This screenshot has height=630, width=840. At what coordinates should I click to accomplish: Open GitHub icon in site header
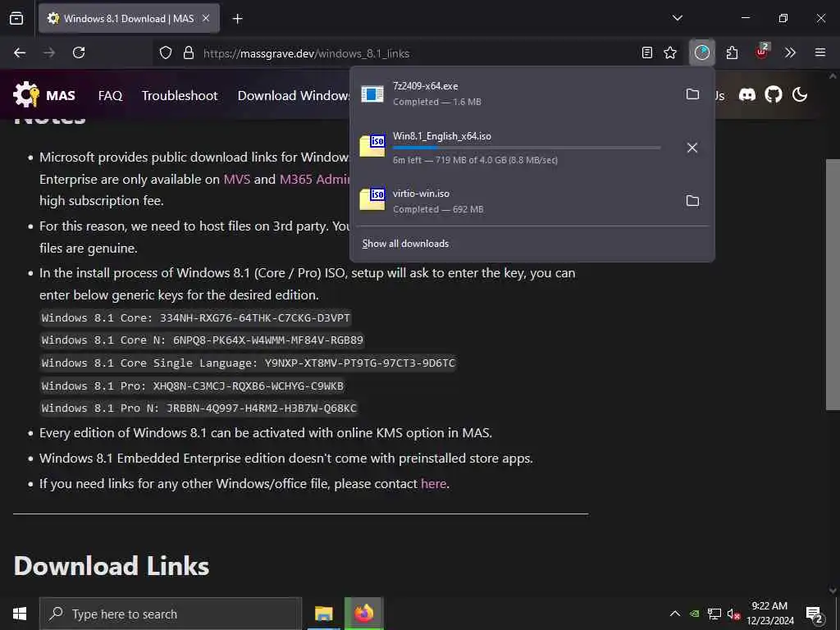(x=773, y=95)
